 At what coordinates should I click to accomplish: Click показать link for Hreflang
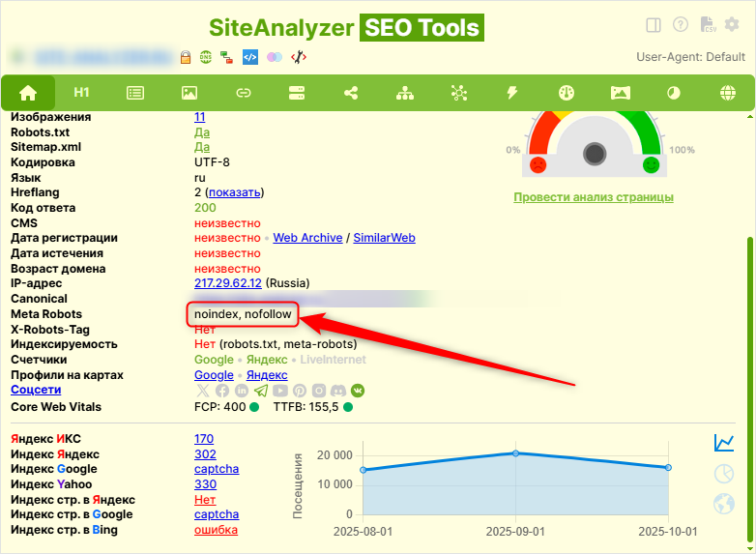point(235,192)
